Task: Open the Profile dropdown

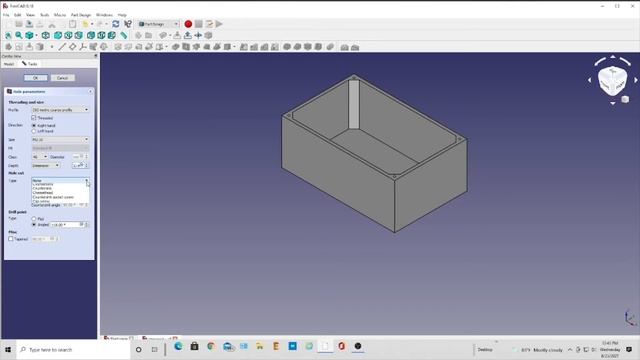Action: pyautogui.click(x=60, y=110)
